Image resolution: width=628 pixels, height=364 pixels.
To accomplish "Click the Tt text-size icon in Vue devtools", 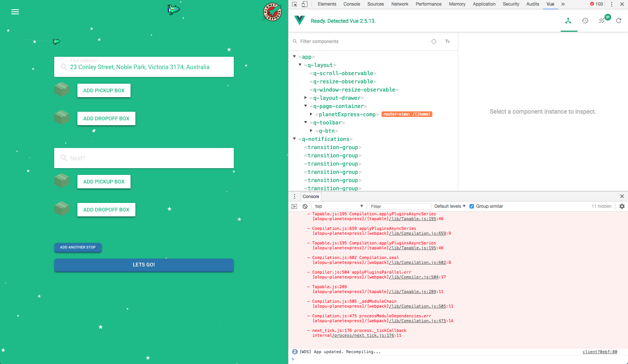I will point(447,41).
